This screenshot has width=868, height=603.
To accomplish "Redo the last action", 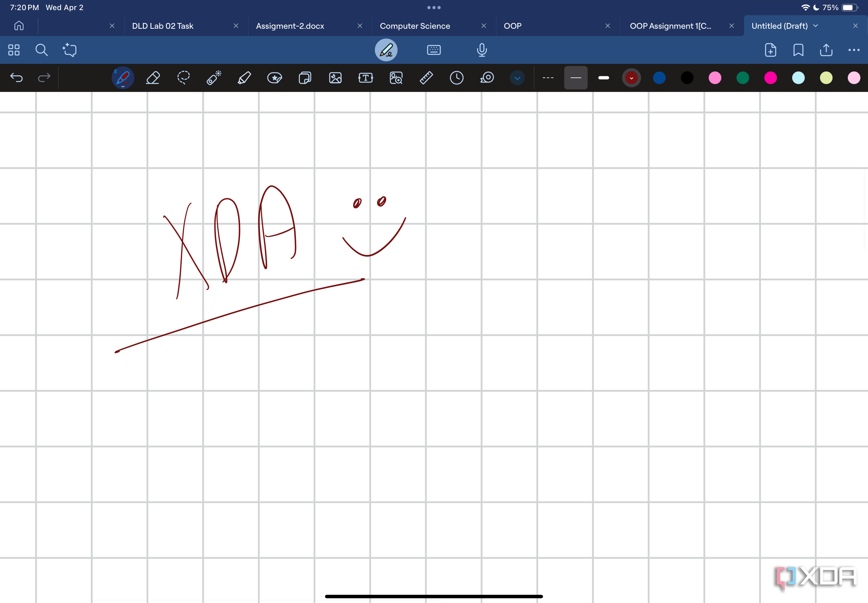I will [x=44, y=78].
